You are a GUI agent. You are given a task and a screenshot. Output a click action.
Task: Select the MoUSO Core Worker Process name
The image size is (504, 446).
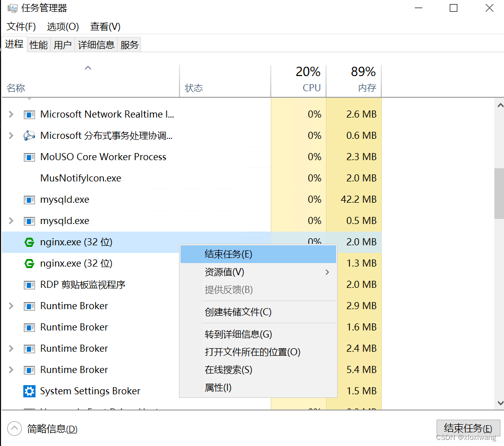[103, 157]
